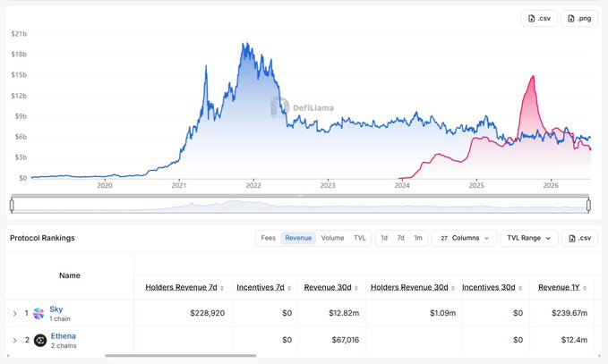The width and height of the screenshot is (608, 364).
Task: Click sort arrows next to Incentives 30d
Action: coord(520,288)
